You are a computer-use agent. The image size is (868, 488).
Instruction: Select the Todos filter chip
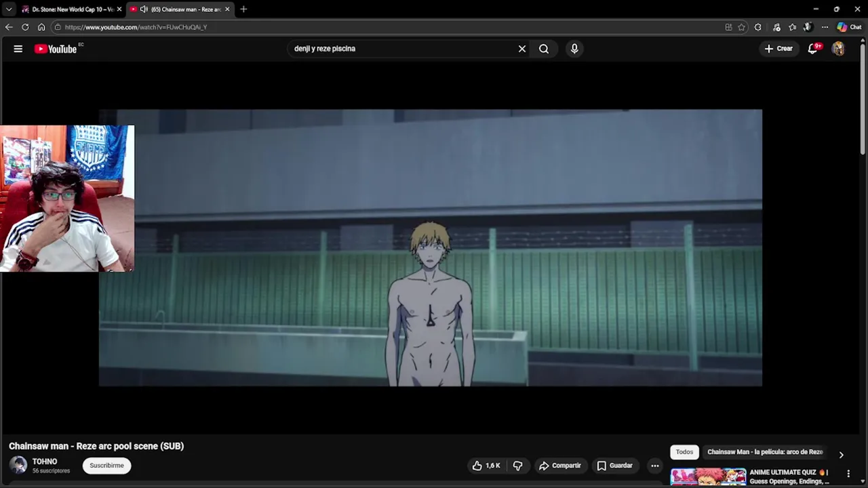pyautogui.click(x=684, y=452)
